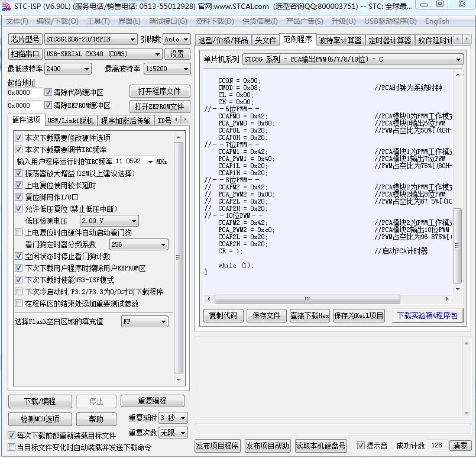
Task: Click 复制代码 button
Action: pos(223,315)
